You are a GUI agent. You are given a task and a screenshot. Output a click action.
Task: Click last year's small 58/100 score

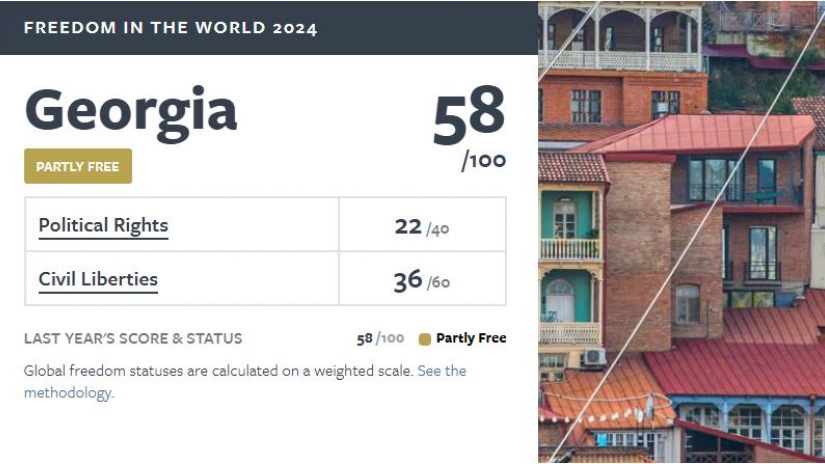tap(380, 339)
